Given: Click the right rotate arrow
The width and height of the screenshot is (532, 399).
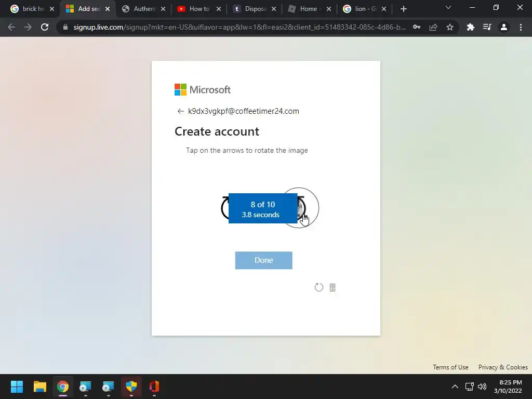Looking at the screenshot, I should tap(301, 208).
